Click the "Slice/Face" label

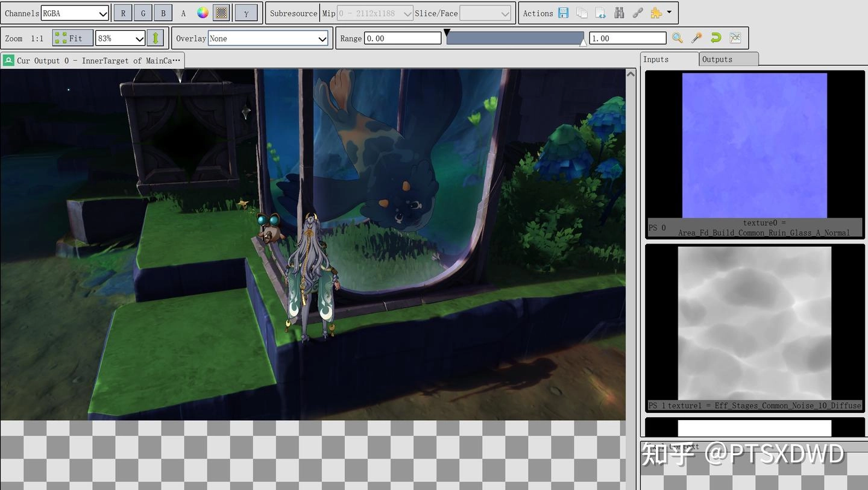pyautogui.click(x=436, y=13)
